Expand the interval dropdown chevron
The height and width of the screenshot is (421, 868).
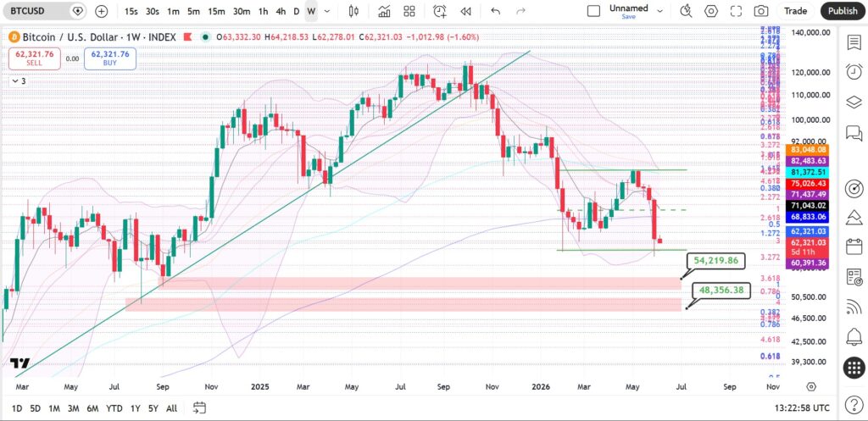pyautogui.click(x=327, y=11)
